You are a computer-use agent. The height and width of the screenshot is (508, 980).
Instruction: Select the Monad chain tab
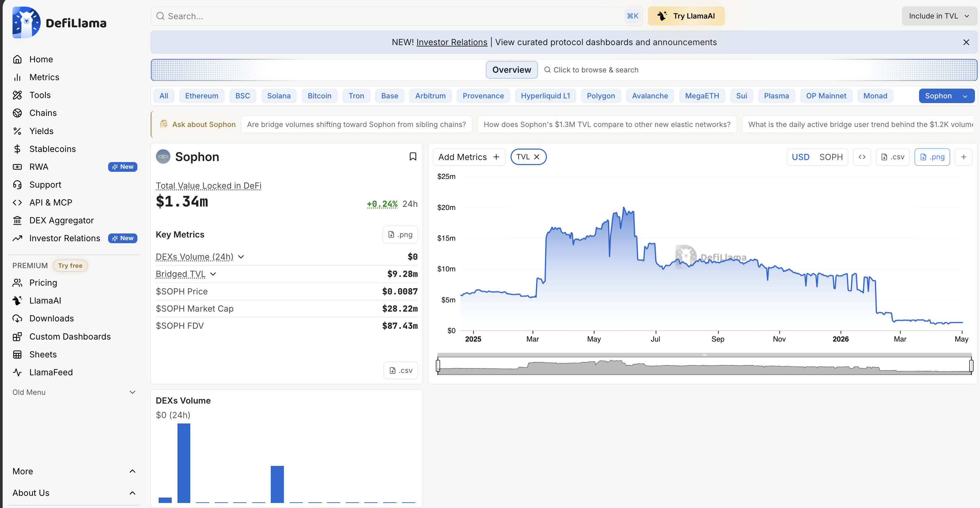(x=875, y=96)
